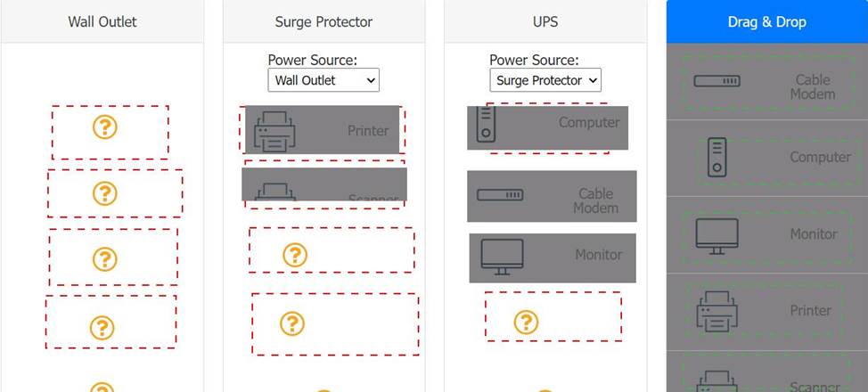Select the Drag & Drop header tab
The width and height of the screenshot is (868, 392).
click(x=766, y=21)
